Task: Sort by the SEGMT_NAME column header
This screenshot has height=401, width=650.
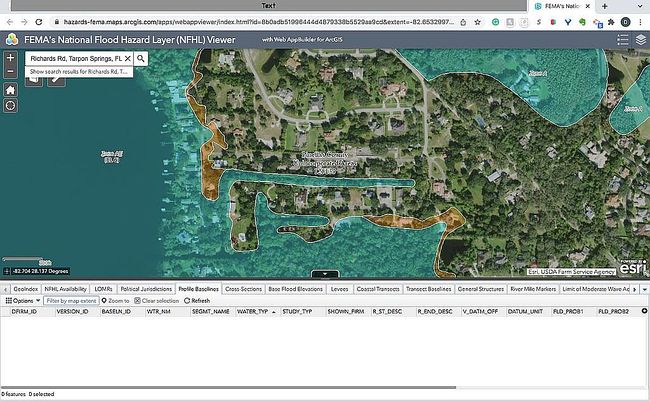Action: point(213,311)
